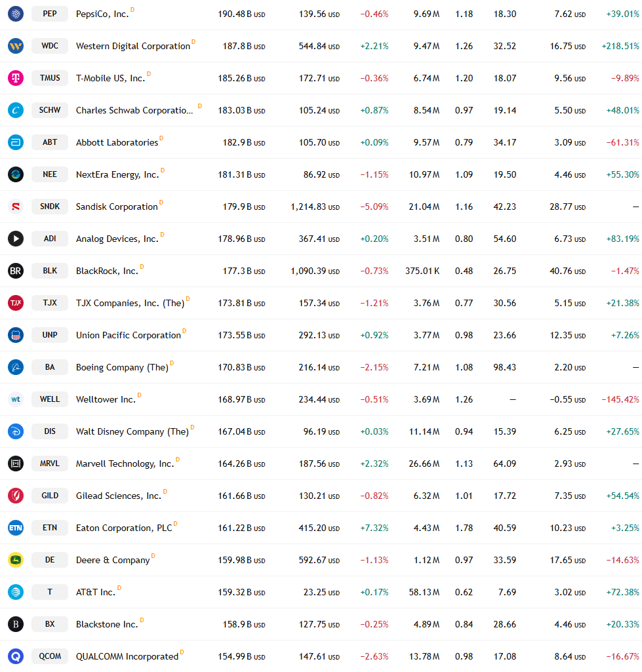642x672 pixels.
Task: Click Abbott Laboratories growth −61.31%
Action: (622, 142)
